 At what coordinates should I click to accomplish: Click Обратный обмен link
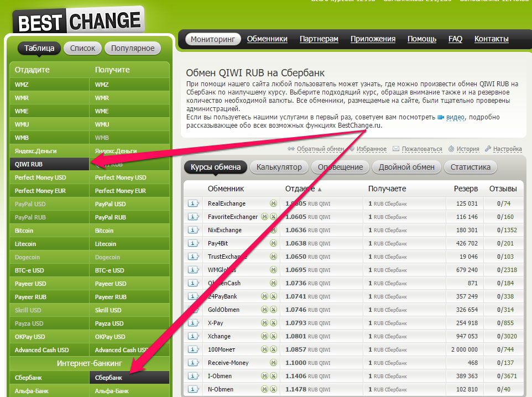coord(320,149)
